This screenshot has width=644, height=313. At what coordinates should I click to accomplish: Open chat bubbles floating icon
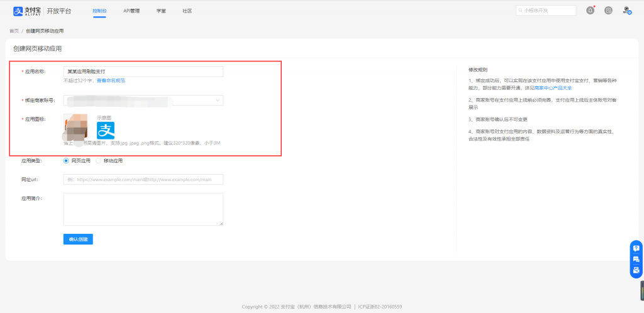pos(636,259)
